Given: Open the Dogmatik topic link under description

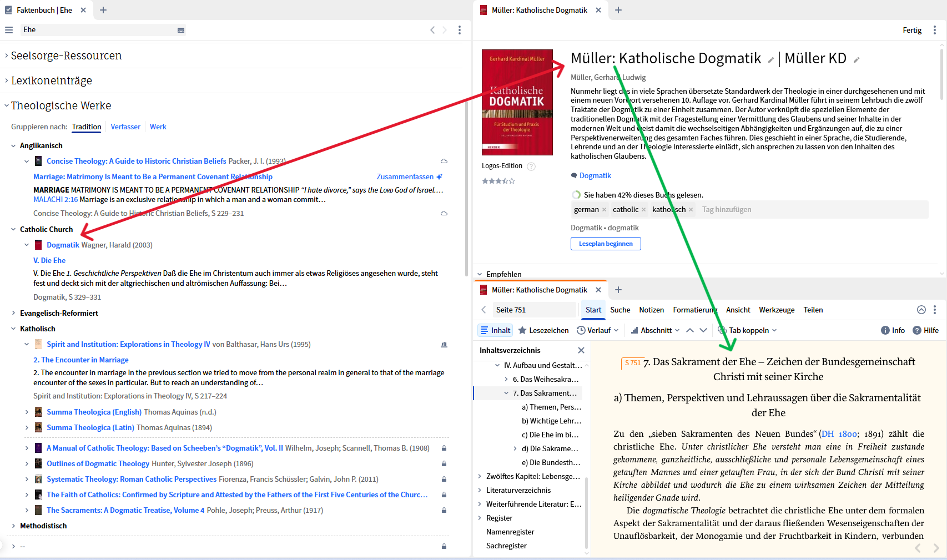Looking at the screenshot, I should click(595, 175).
